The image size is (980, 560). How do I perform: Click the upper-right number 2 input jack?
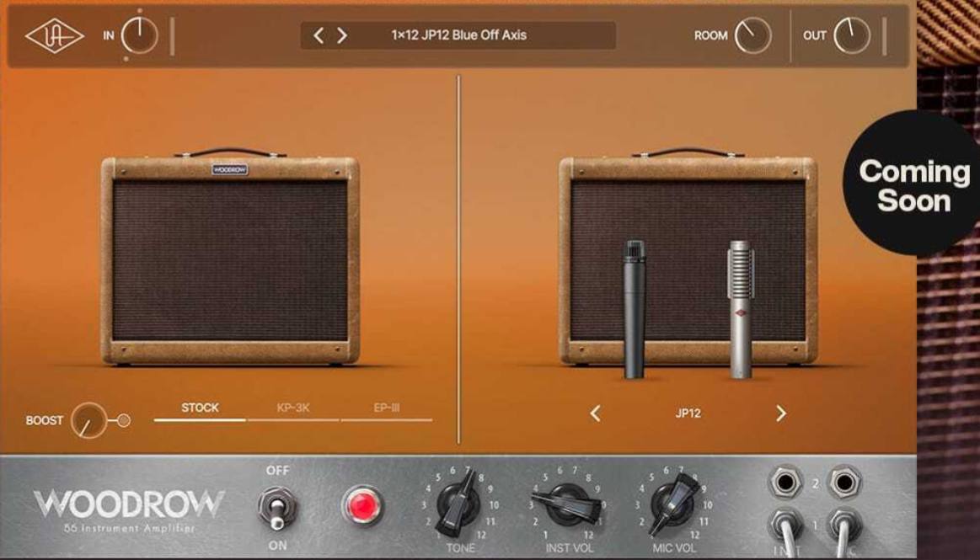(x=844, y=482)
